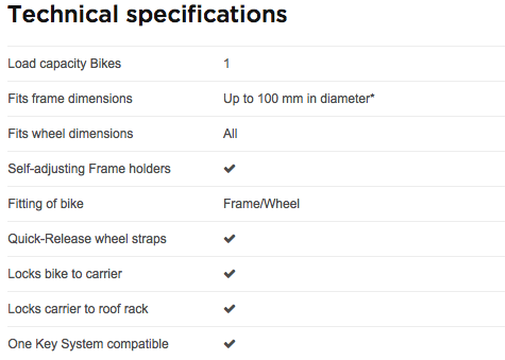Click the load capacity value 1
Image resolution: width=505 pixels, height=360 pixels.
227,63
